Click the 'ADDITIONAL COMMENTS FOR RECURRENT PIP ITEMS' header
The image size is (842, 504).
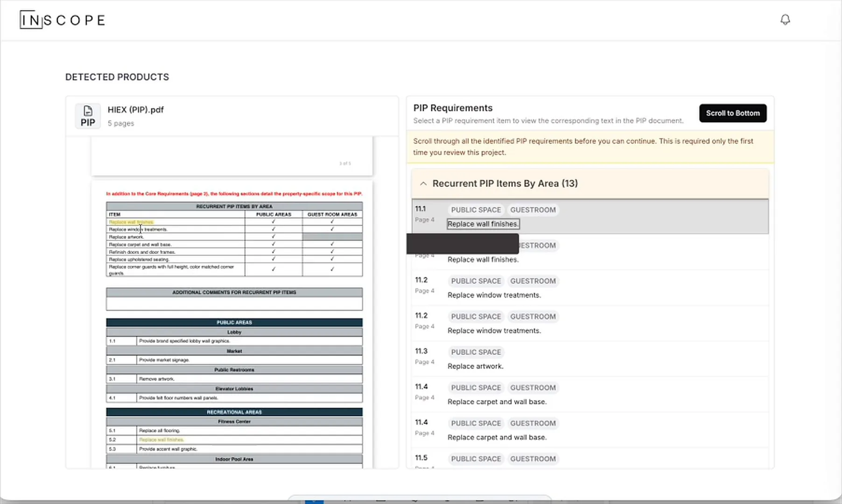point(234,293)
